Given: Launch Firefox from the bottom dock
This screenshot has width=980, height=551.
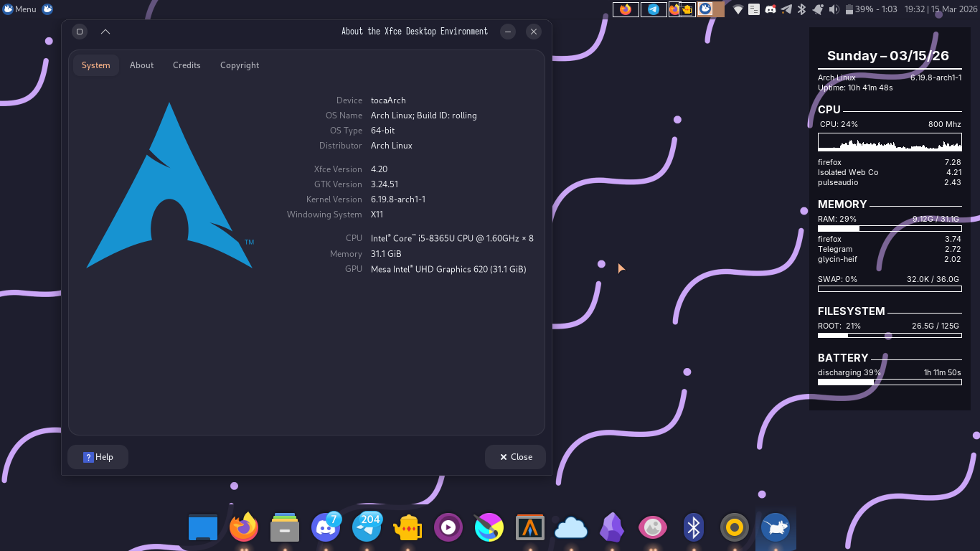Looking at the screenshot, I should click(244, 528).
